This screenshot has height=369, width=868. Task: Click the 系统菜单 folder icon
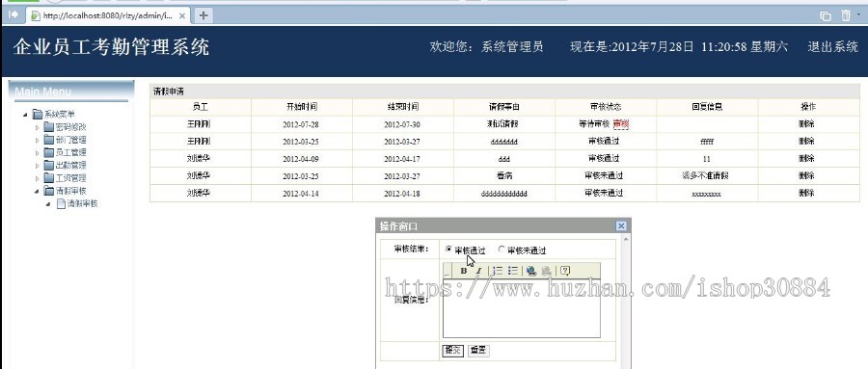pos(38,115)
